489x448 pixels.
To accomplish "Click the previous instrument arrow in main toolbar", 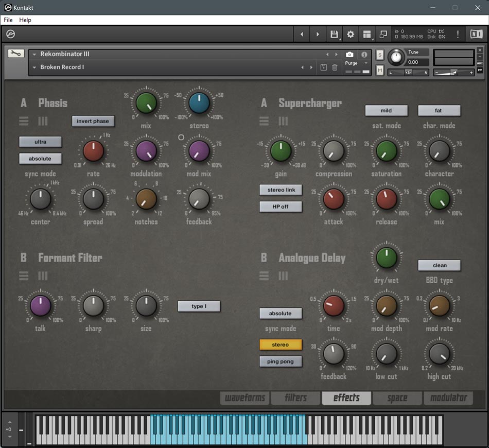I will pos(302,35).
